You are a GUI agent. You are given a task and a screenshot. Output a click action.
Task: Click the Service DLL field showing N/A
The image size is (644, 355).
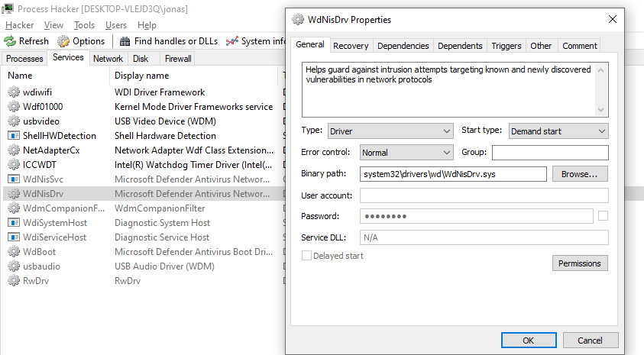484,237
